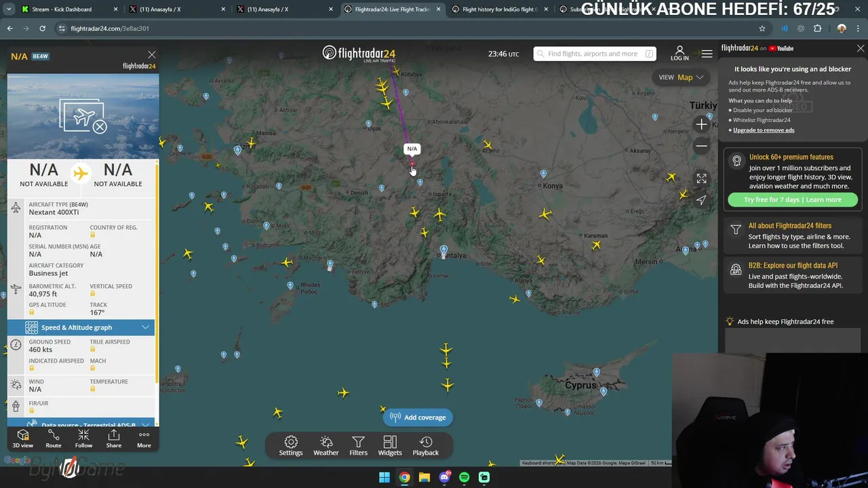The image size is (868, 488).
Task: Click the 167° track value
Action: click(x=98, y=312)
